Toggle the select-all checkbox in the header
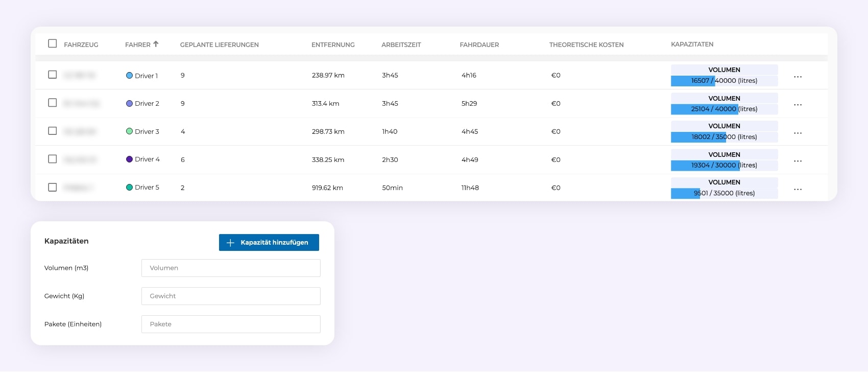Image resolution: width=868 pixels, height=372 pixels. click(x=52, y=43)
